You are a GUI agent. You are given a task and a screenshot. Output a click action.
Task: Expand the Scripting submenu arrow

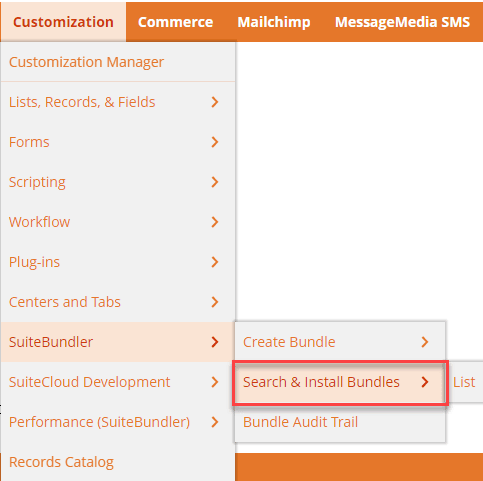[x=215, y=182]
